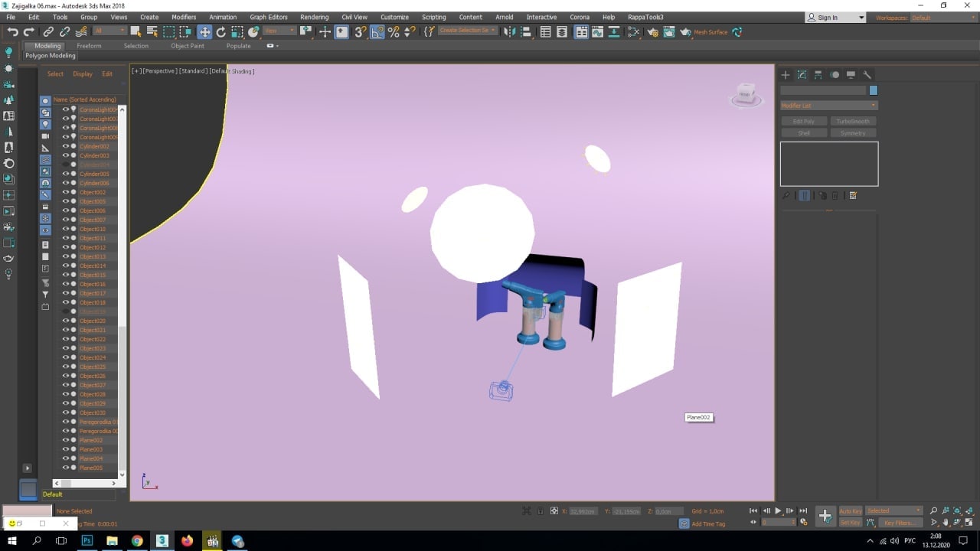Viewport: 980px width, 551px height.
Task: Click the Undo arrow icon
Action: pos(12,31)
